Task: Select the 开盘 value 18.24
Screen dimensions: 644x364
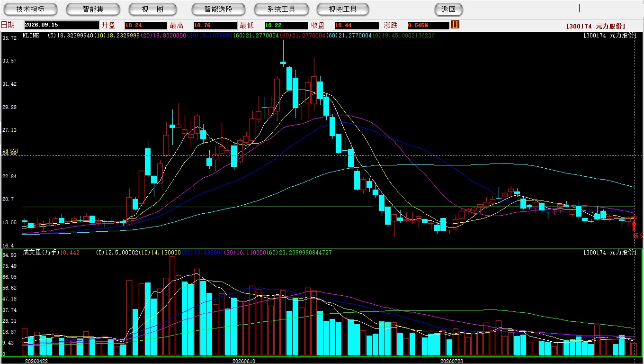Action: pos(146,25)
